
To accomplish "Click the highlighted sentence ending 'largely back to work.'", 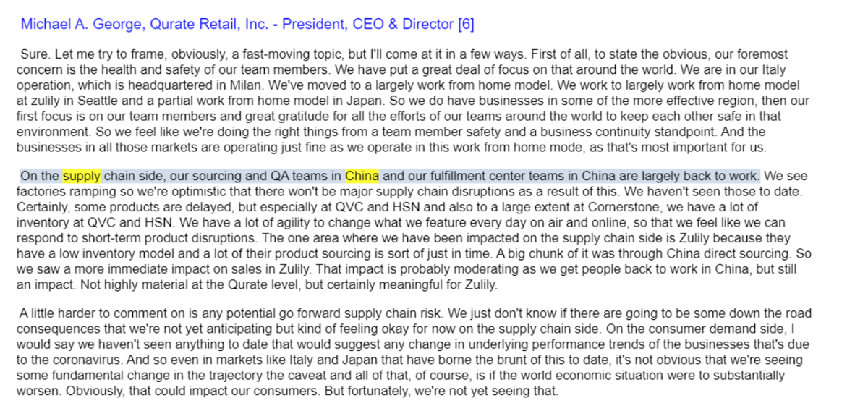I will (390, 176).
